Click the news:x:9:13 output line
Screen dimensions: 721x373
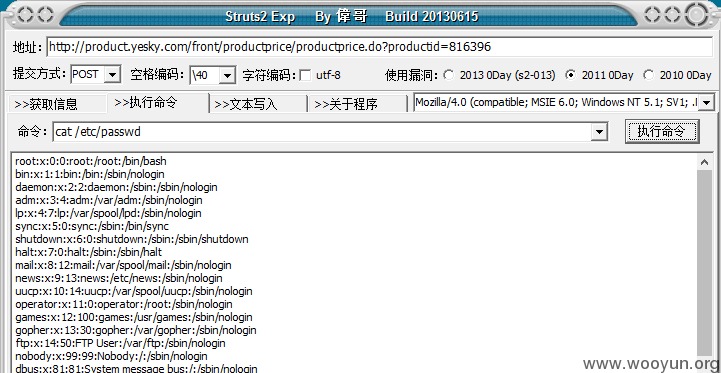(119, 278)
